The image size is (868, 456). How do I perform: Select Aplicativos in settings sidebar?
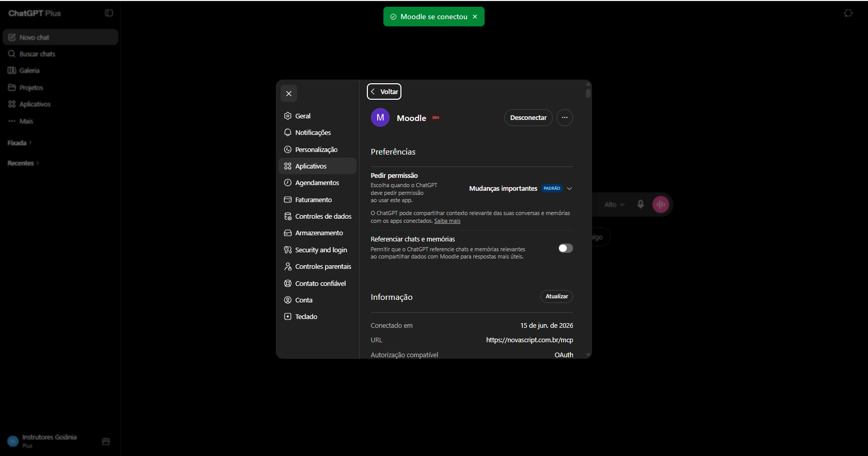click(x=317, y=166)
